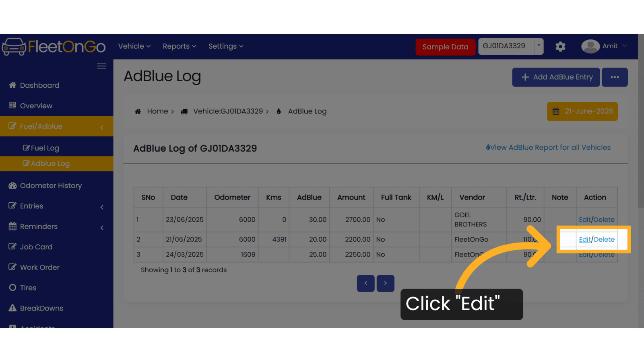This screenshot has width=644, height=362.
Task: Click Amit's user avatar
Action: [x=590, y=46]
